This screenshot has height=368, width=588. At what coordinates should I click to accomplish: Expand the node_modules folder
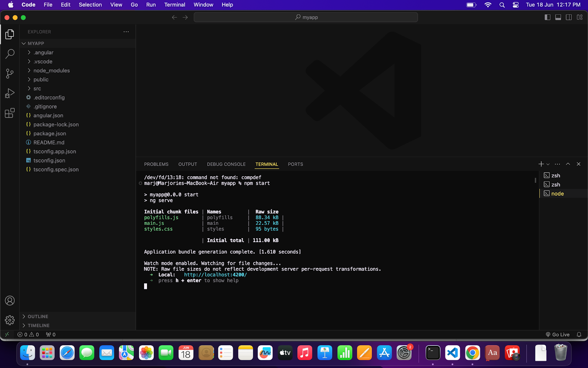click(x=51, y=71)
